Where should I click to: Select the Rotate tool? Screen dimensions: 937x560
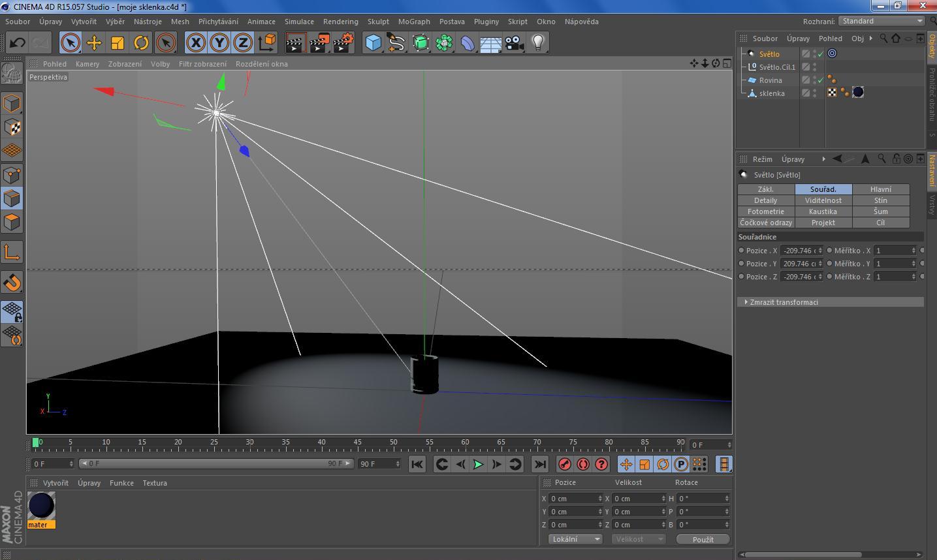[x=141, y=43]
